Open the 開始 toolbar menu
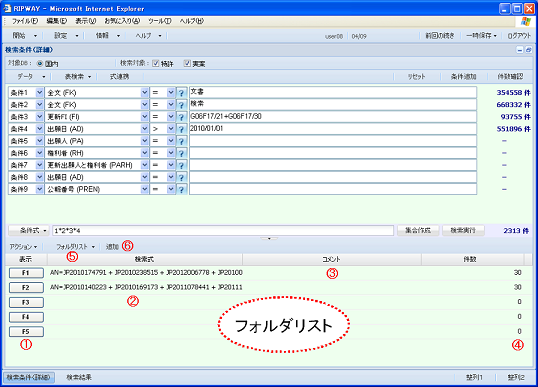The width and height of the screenshot is (538, 387). (x=24, y=35)
